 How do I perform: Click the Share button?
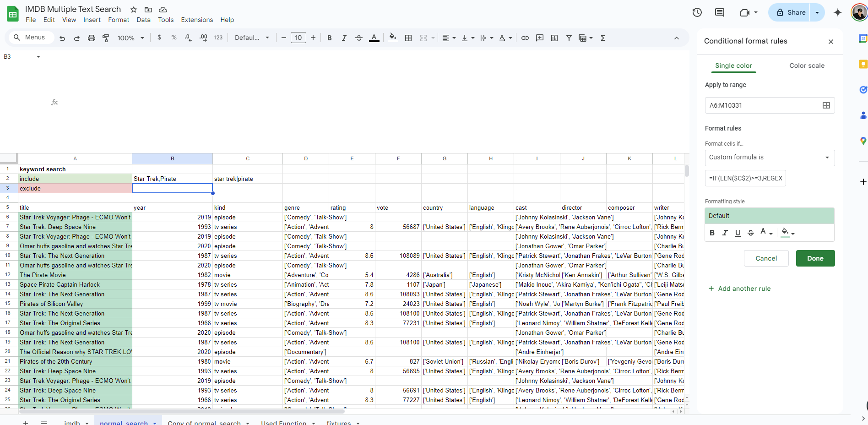(x=791, y=12)
